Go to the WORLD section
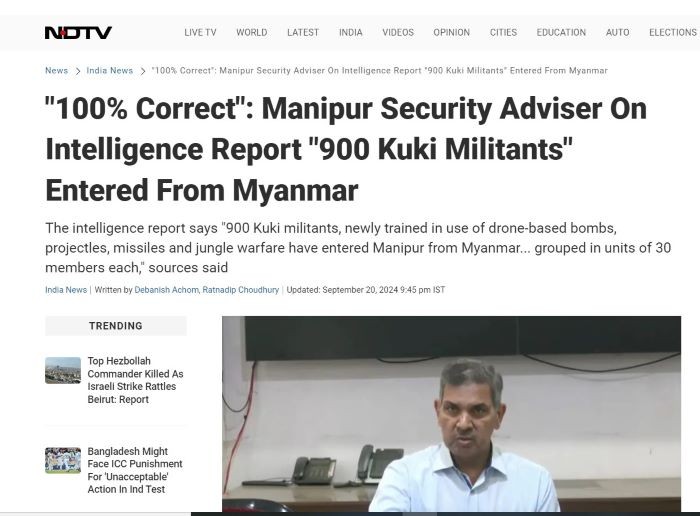The image size is (700, 516). click(252, 33)
